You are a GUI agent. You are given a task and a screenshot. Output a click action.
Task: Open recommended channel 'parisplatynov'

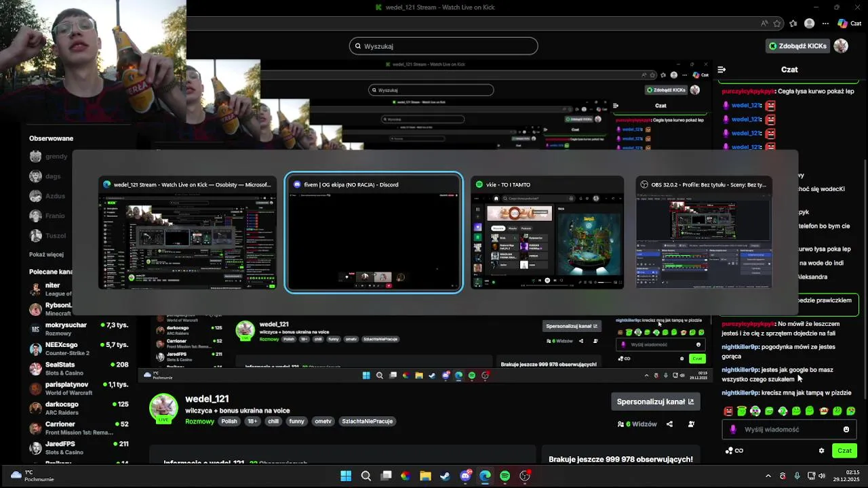pyautogui.click(x=79, y=388)
